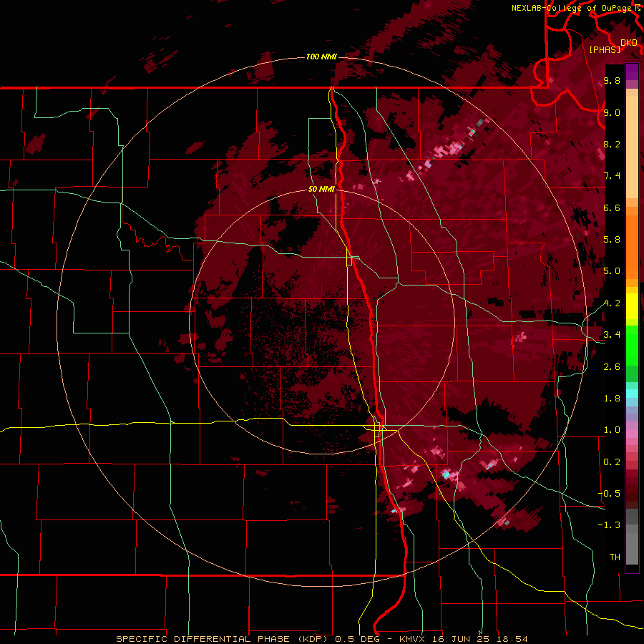Click the (KDP) abbreviation in caption
The height and width of the screenshot is (644, 644).
click(313, 639)
